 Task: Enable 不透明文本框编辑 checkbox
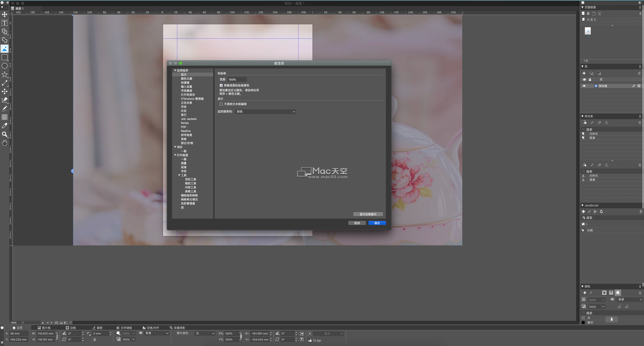pyautogui.click(x=221, y=104)
